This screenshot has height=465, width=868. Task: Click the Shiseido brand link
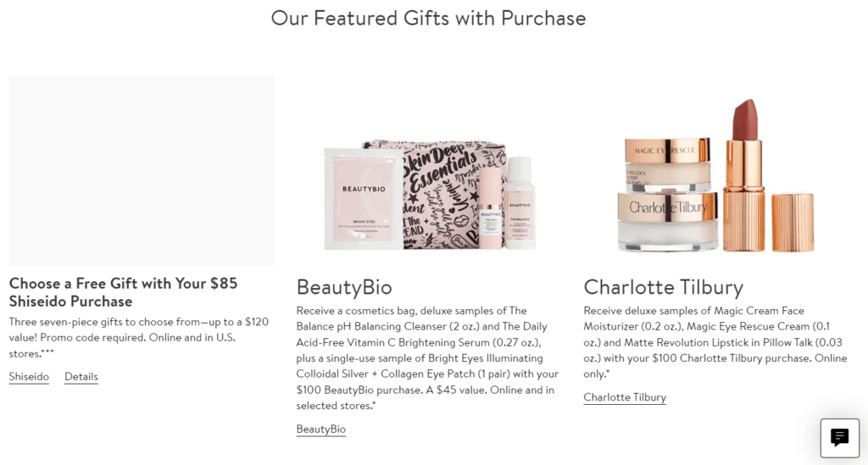(29, 377)
